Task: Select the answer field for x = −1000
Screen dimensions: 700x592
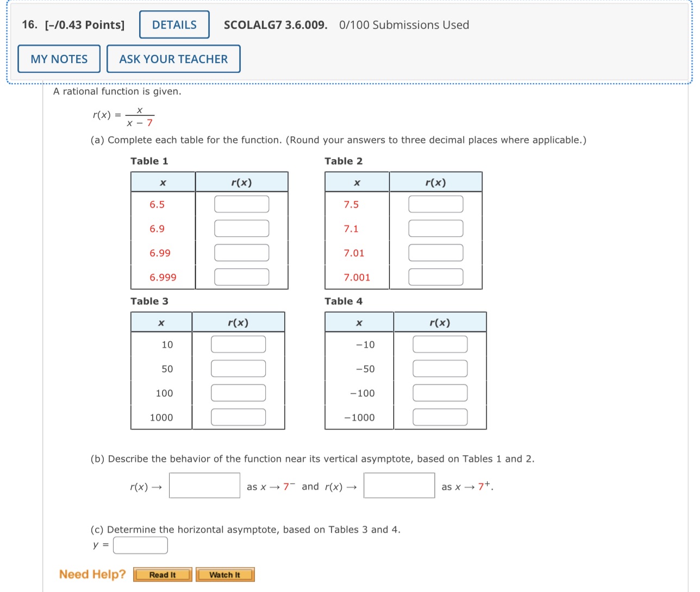Action: tap(440, 417)
